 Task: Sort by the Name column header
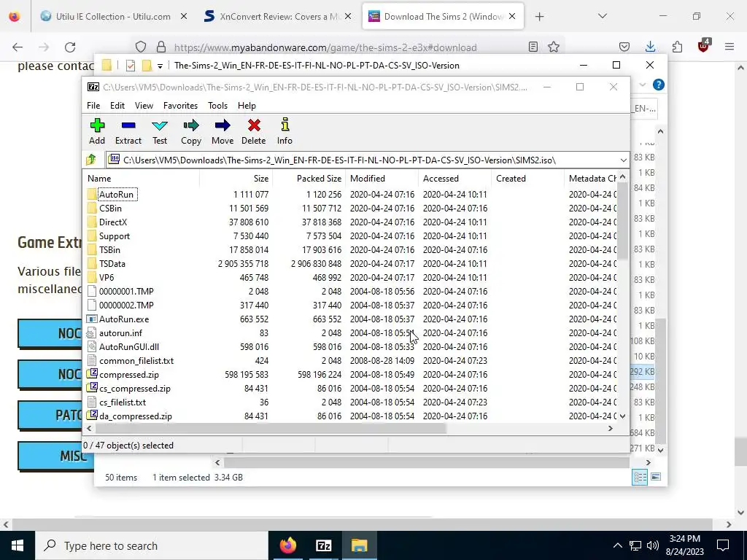coord(142,179)
